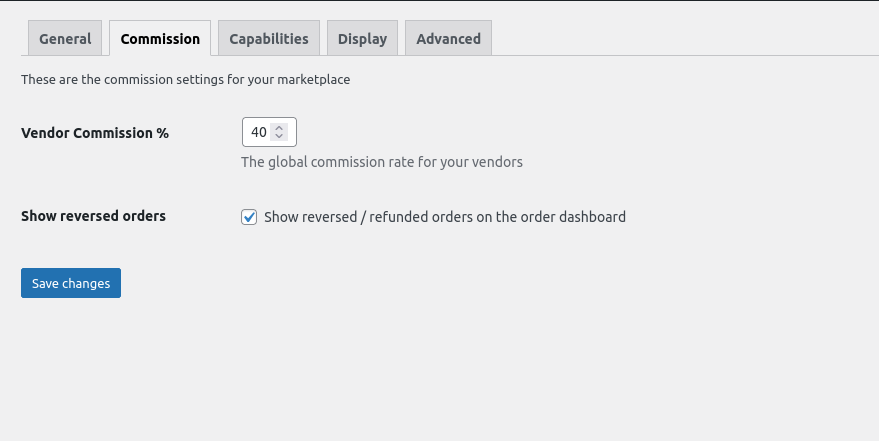Switch to the General tab
This screenshot has width=879, height=441.
point(65,38)
